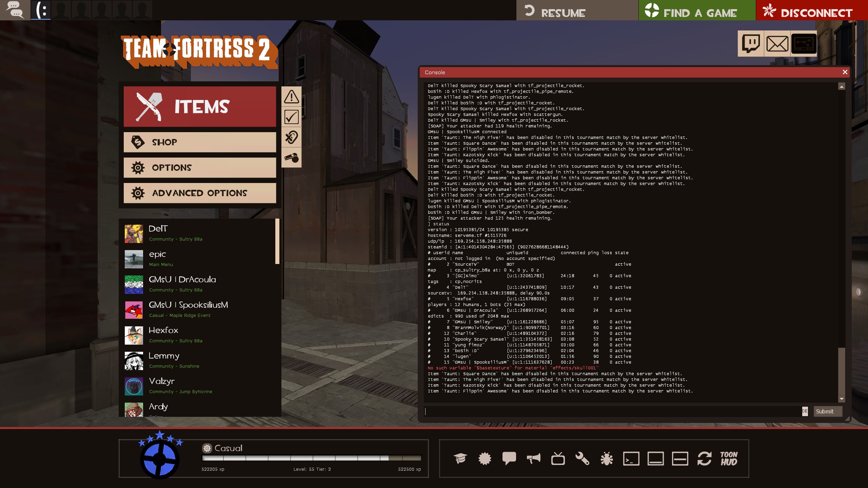Click console scrollbar down arrow
Screen dimensions: 868x488
pos(841,399)
